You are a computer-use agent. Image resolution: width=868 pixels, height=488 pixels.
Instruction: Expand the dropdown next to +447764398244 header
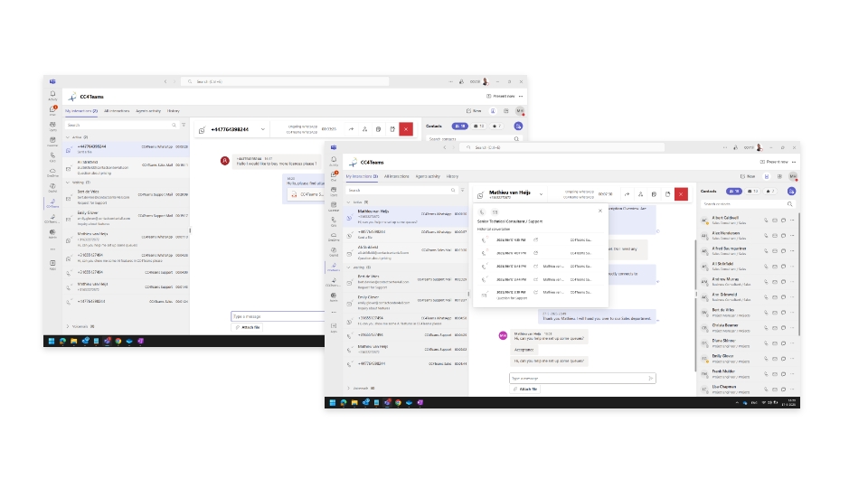(265, 129)
